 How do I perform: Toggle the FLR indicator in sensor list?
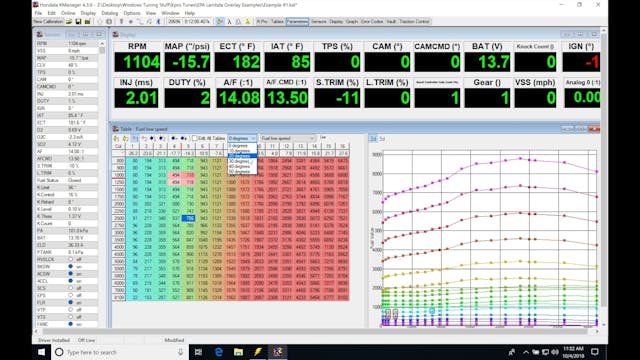pyautogui.click(x=71, y=302)
